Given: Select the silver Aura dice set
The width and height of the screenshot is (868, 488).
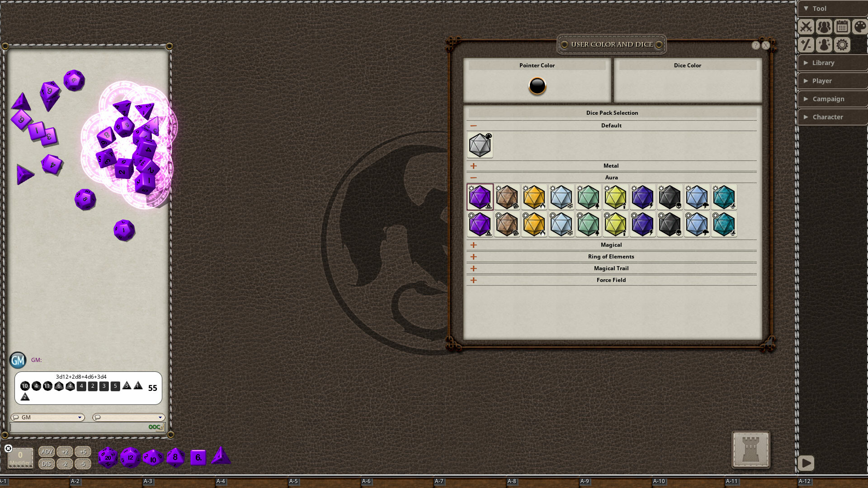Looking at the screenshot, I should pos(561,197).
